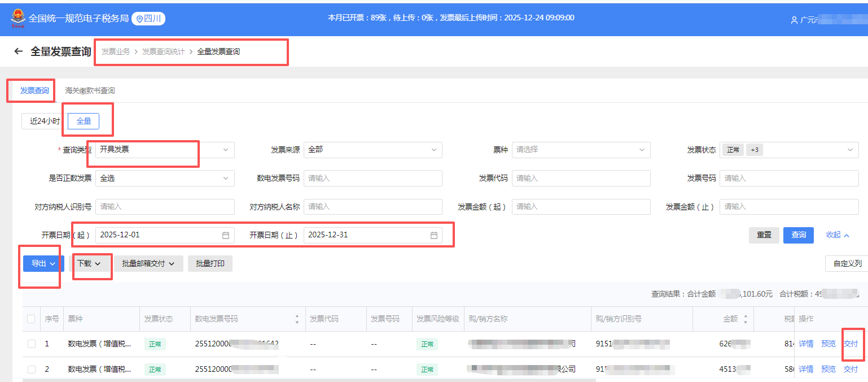Image resolution: width=868 pixels, height=382 pixels.
Task: Click into the 对方纳税人名称 input field
Action: coord(372,207)
